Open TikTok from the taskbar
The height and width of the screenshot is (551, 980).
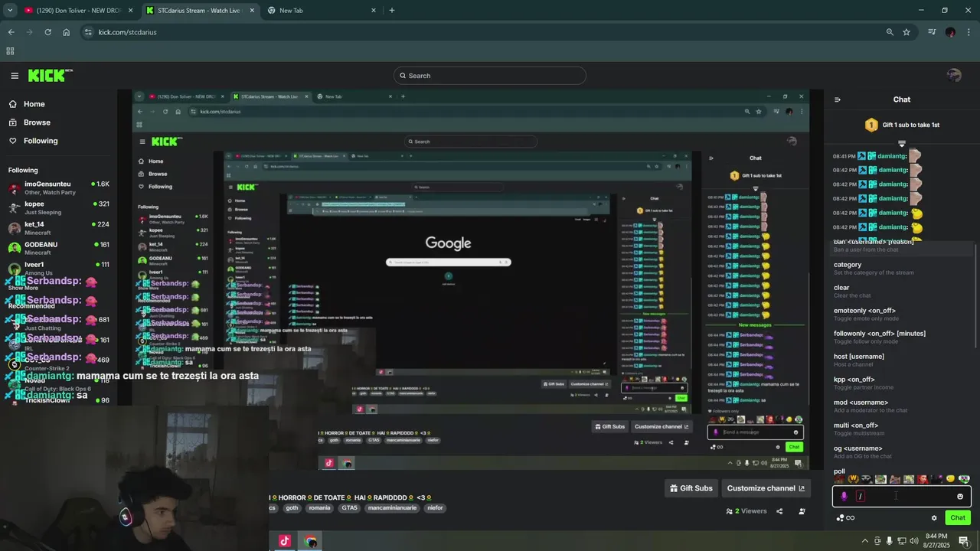pyautogui.click(x=285, y=541)
